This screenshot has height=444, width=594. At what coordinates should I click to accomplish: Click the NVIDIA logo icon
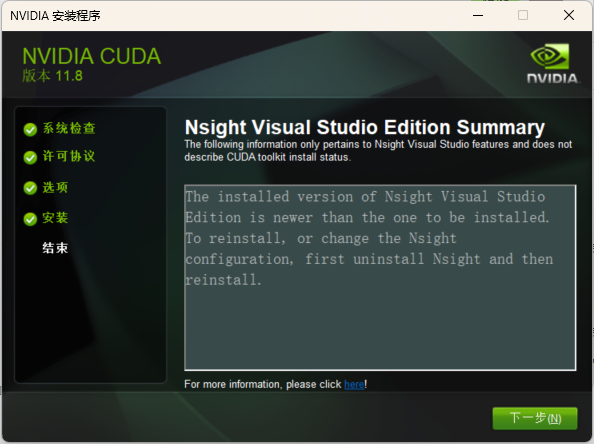(x=552, y=63)
